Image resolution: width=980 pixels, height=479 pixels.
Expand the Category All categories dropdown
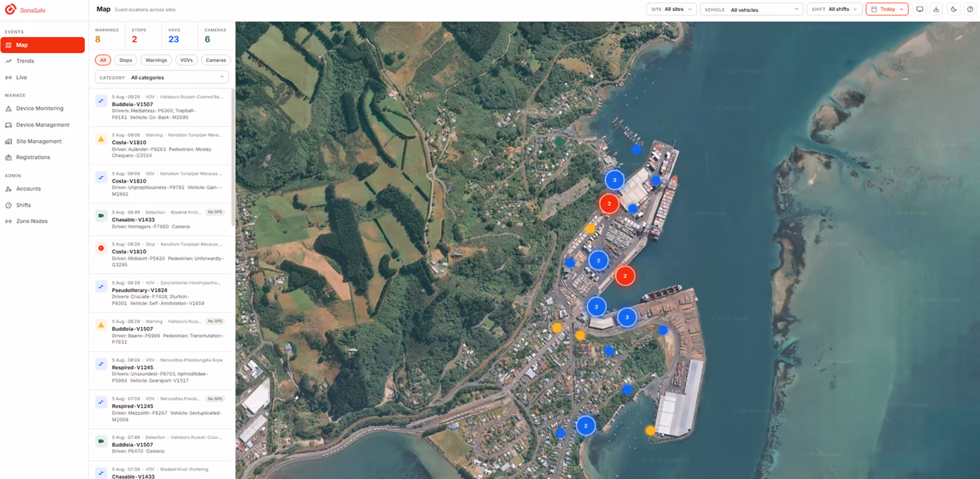point(162,77)
